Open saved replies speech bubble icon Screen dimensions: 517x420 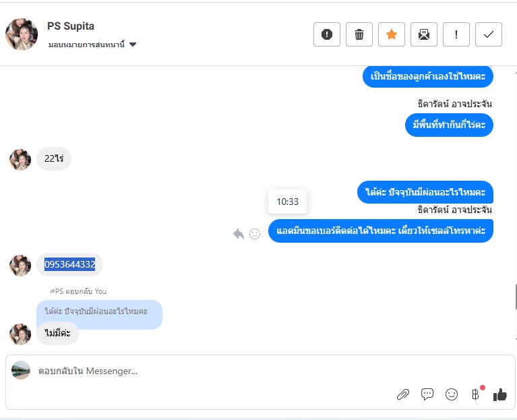pos(427,394)
